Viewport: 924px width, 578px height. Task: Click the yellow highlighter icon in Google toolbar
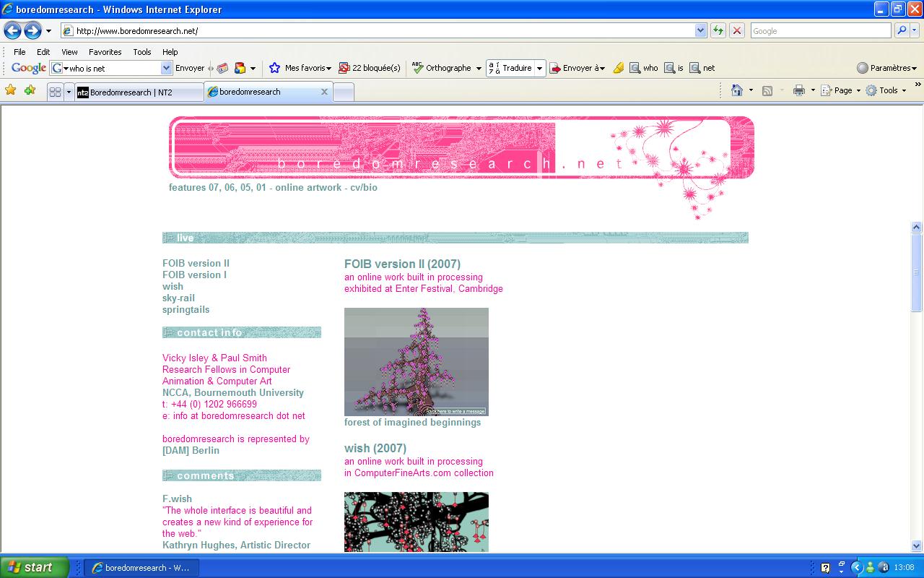pyautogui.click(x=618, y=68)
